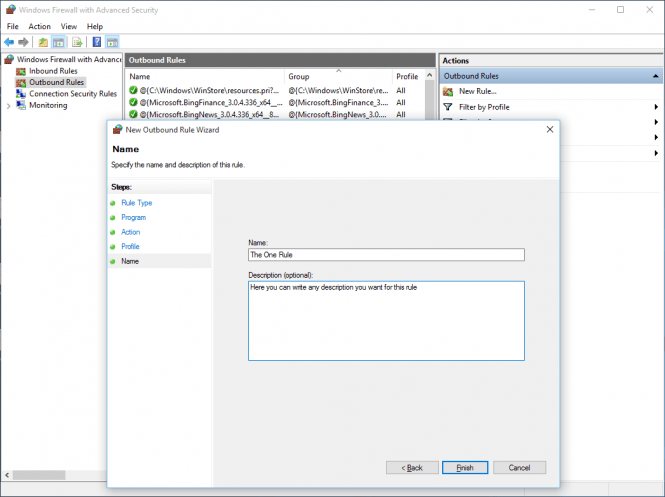
Task: Expand the Monitoring tree node
Action: 8,105
